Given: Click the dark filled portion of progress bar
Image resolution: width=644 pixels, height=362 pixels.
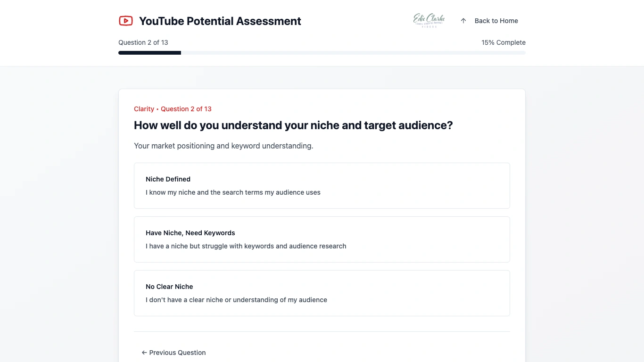Looking at the screenshot, I should (149, 53).
